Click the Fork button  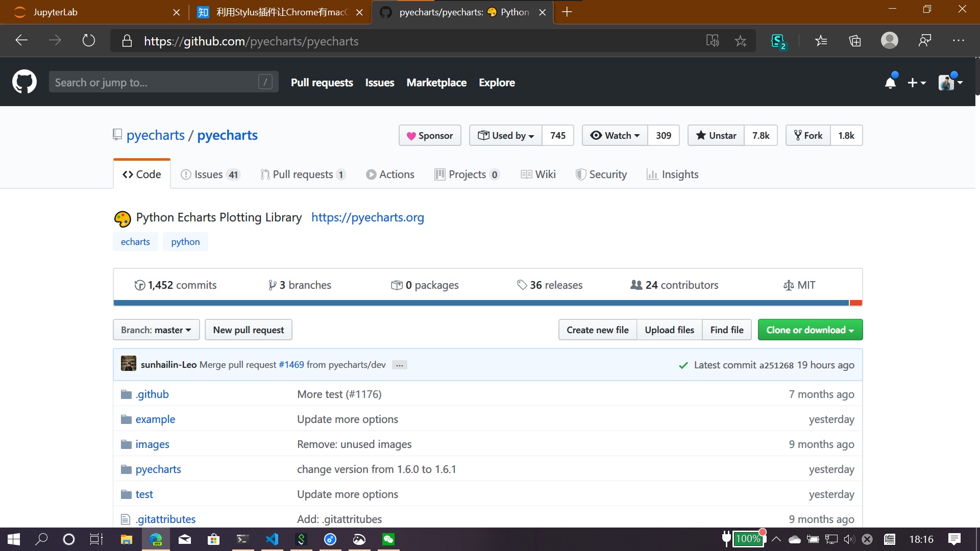(808, 135)
